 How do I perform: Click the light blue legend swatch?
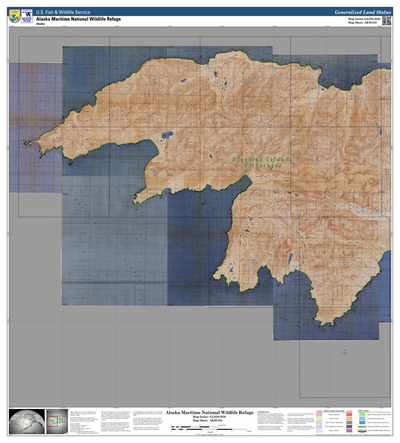pyautogui.click(x=362, y=418)
